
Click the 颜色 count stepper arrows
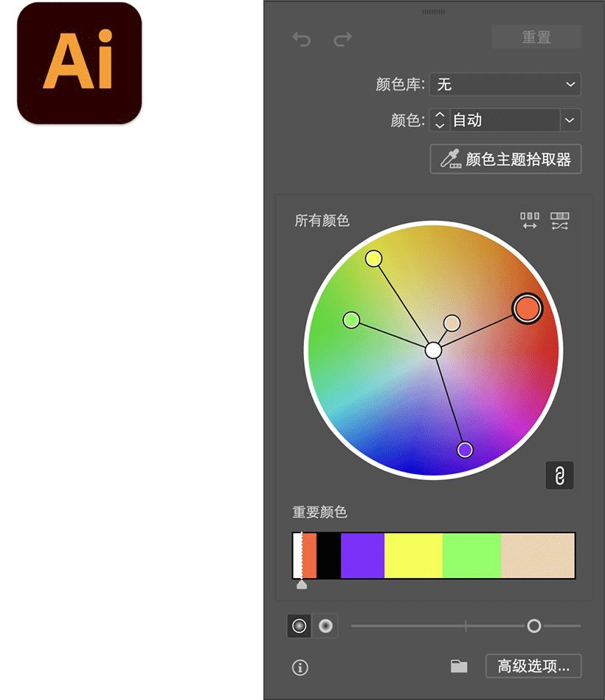pyautogui.click(x=439, y=120)
